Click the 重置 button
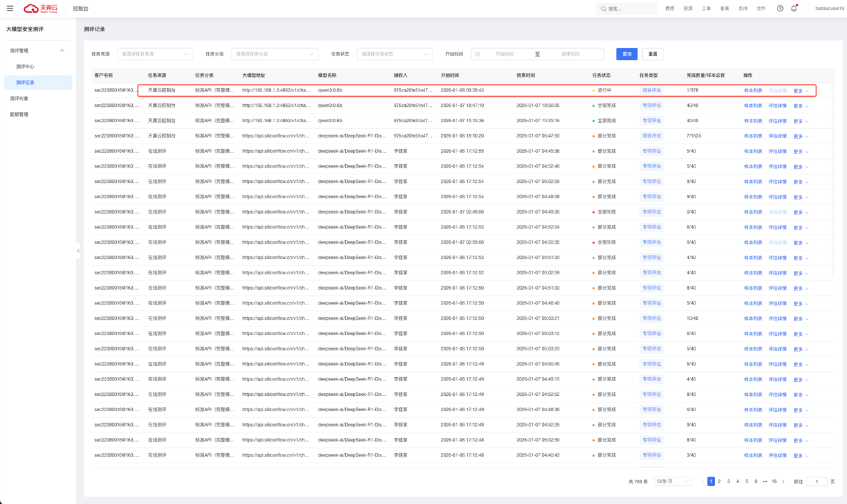This screenshot has width=847, height=504. click(652, 54)
